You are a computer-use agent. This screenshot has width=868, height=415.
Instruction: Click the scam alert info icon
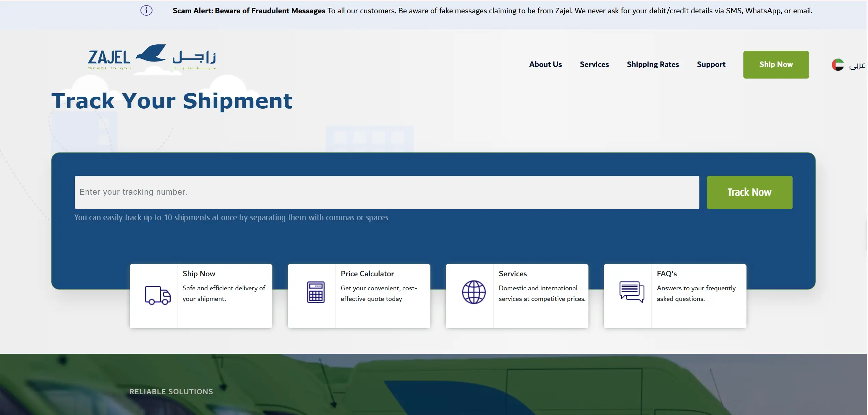(146, 11)
